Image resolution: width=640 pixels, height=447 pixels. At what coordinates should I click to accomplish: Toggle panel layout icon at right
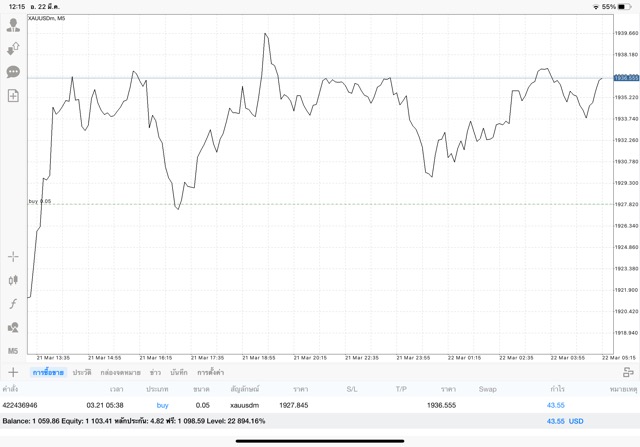tap(628, 372)
